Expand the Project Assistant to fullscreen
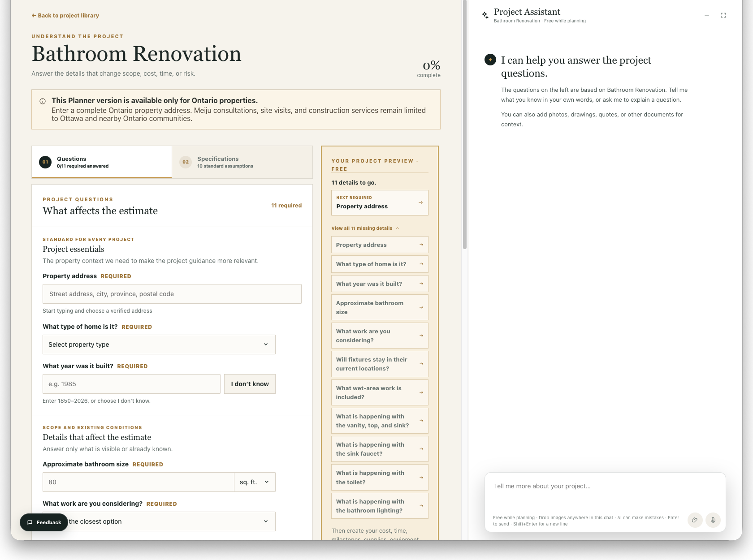The width and height of the screenshot is (753, 560). 723,15
